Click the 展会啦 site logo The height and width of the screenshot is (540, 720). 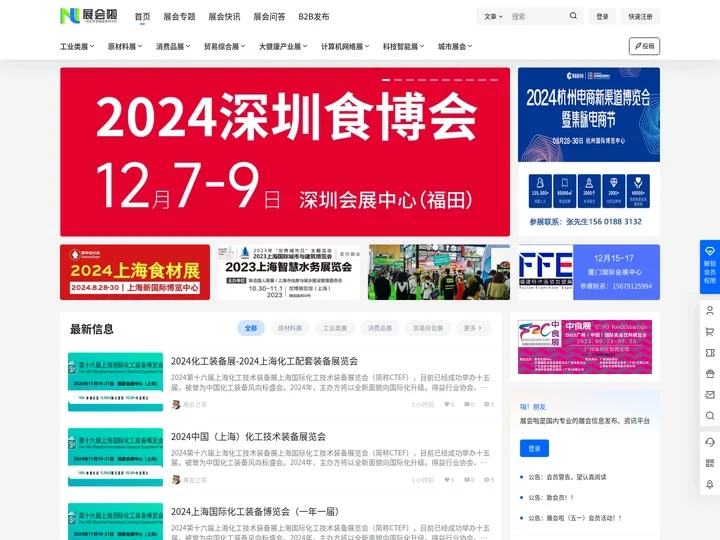pyautogui.click(x=89, y=16)
